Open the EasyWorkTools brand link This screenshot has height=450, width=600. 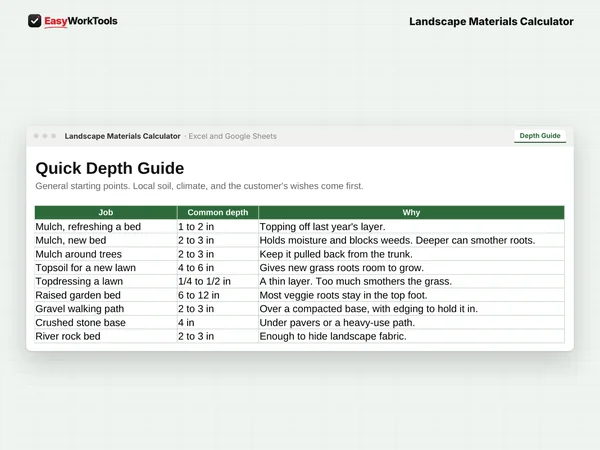click(x=81, y=21)
